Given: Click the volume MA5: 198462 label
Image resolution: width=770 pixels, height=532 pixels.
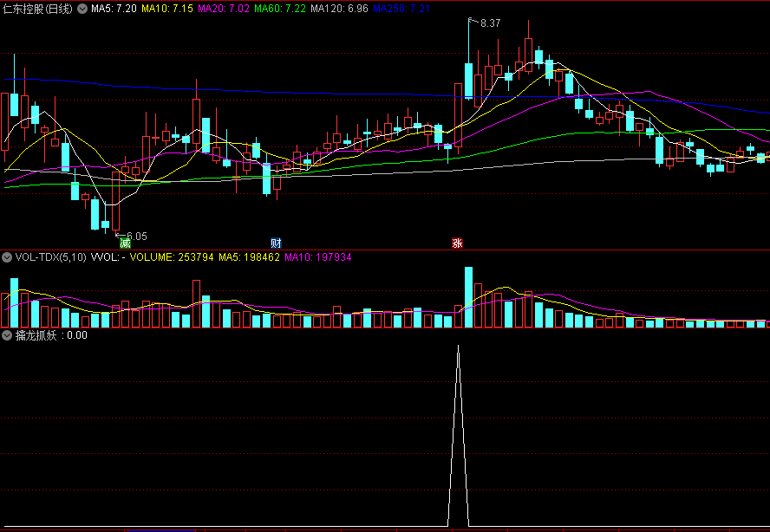Looking at the screenshot, I should point(249,257).
